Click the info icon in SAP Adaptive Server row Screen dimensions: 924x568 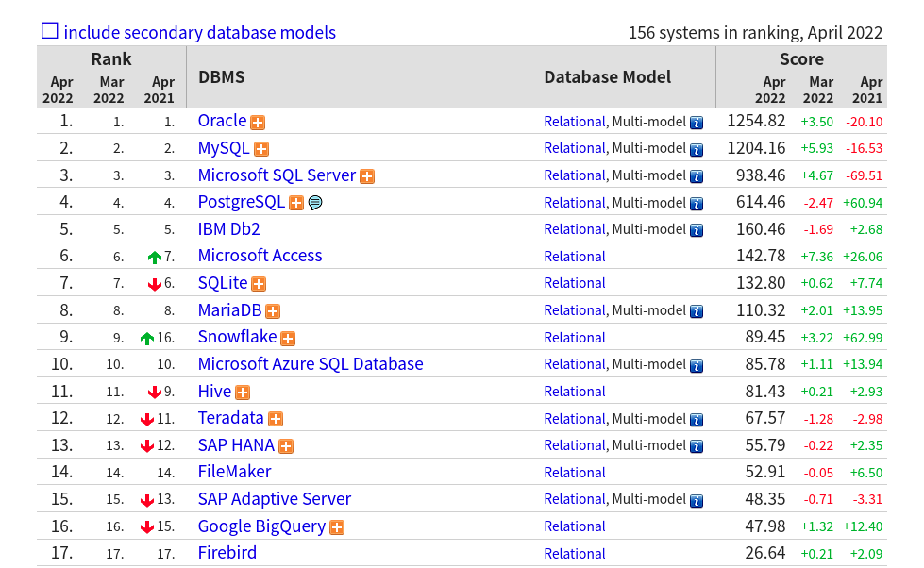click(x=697, y=501)
